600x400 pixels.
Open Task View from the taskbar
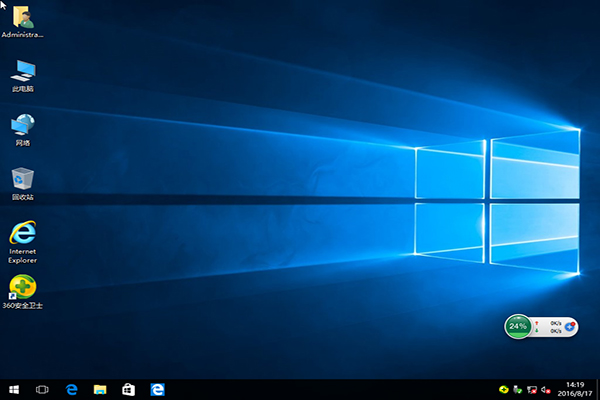pos(43,388)
